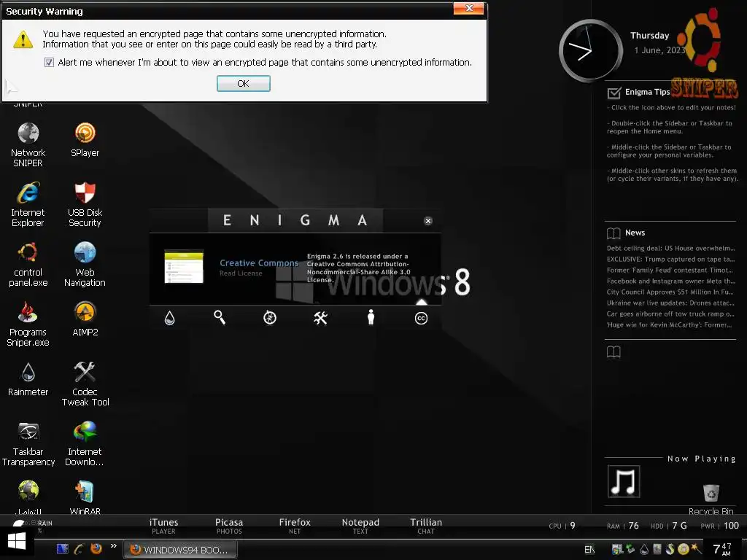Screen dimensions: 747x560
Task: Switch to WINDOWS94 BOO... taskbar window
Action: point(180,550)
